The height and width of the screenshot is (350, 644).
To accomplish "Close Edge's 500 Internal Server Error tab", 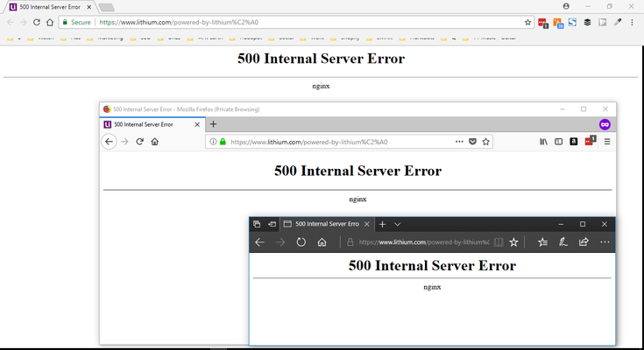I will pos(367,224).
